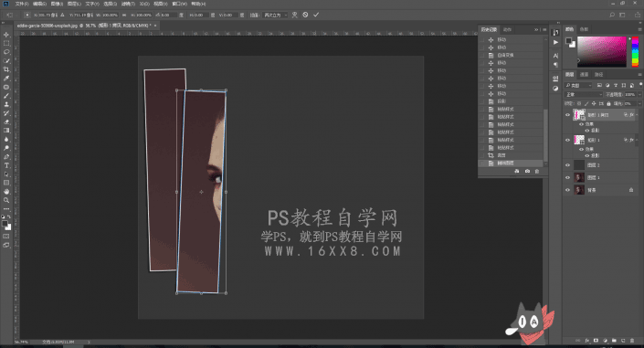Select the Pen tool

(x=6, y=156)
